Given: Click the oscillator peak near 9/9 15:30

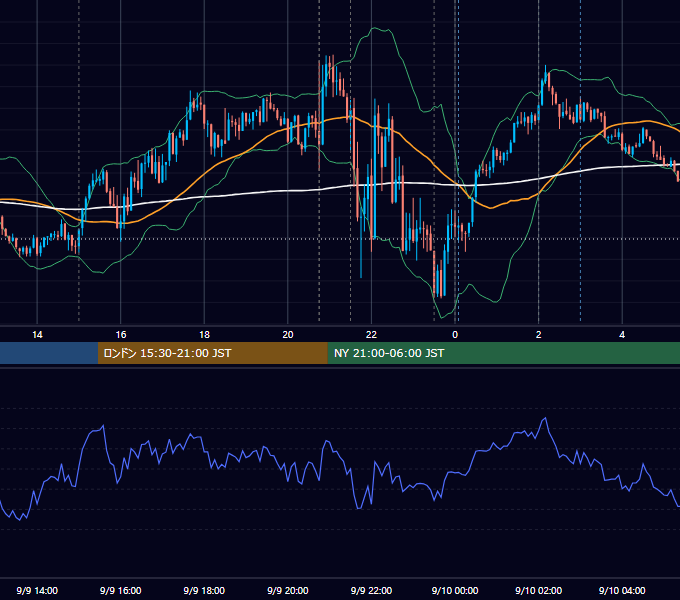Looking at the screenshot, I should pos(103,426).
